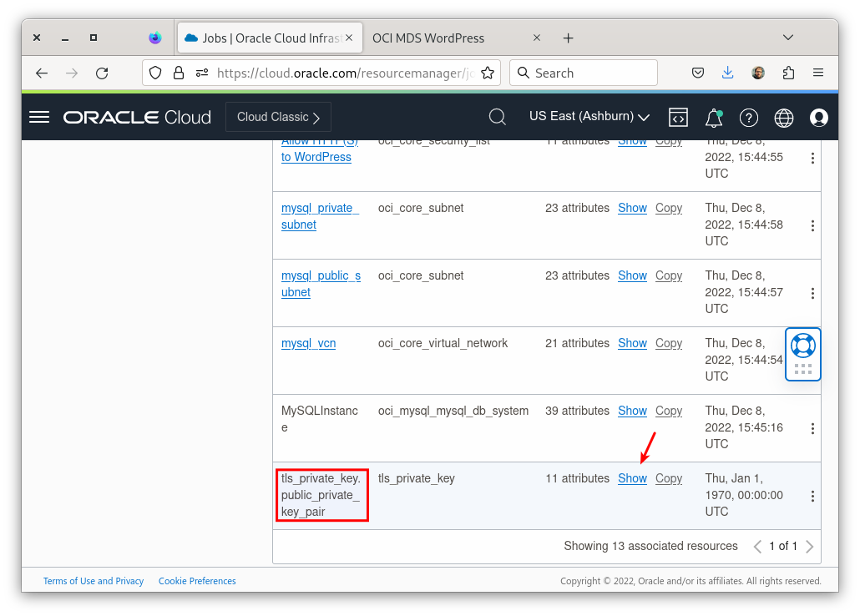
Task: Open the three-dot menu for MySQLInstance row
Action: 812,428
